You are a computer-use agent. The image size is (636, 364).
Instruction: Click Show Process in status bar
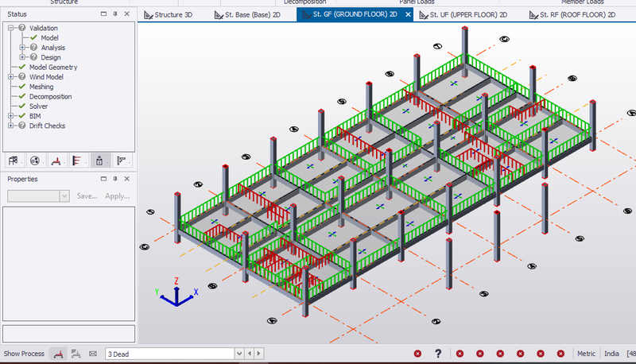(24, 354)
